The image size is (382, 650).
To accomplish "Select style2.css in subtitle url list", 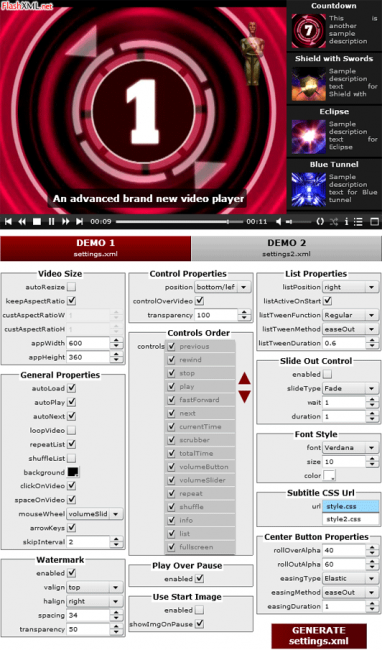I will tap(351, 519).
